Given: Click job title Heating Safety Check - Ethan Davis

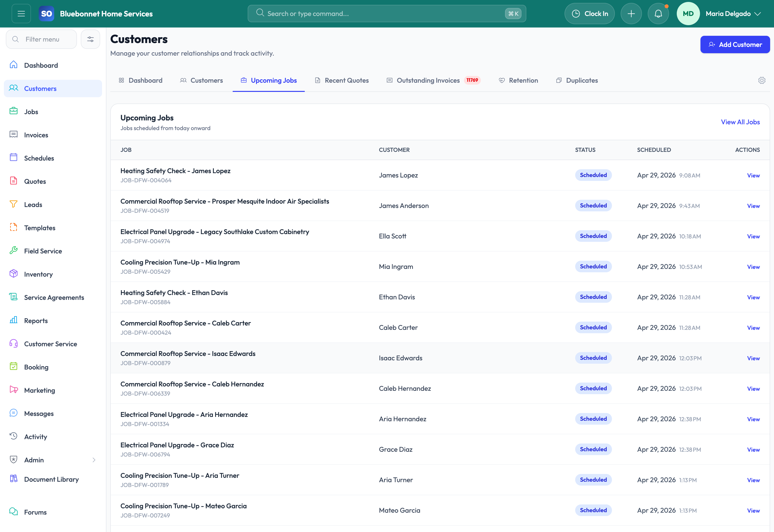Looking at the screenshot, I should click(174, 293).
